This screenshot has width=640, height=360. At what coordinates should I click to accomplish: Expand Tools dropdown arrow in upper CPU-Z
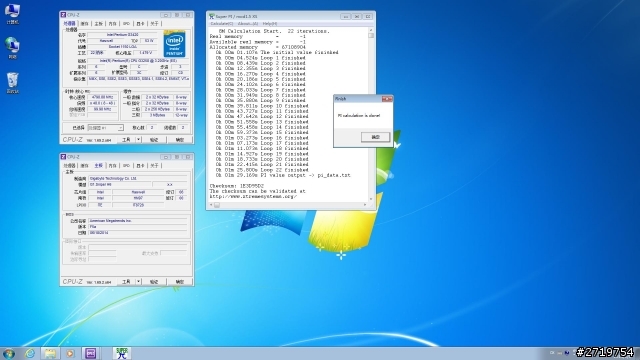tap(138, 140)
